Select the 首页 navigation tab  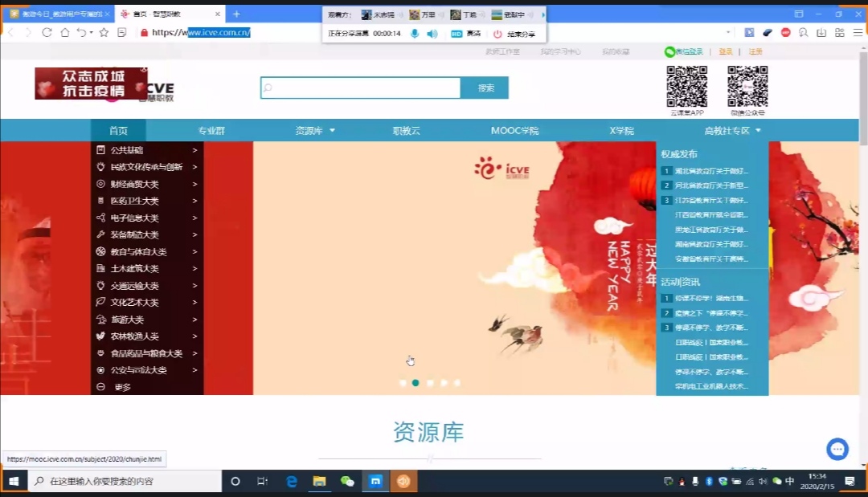point(118,130)
